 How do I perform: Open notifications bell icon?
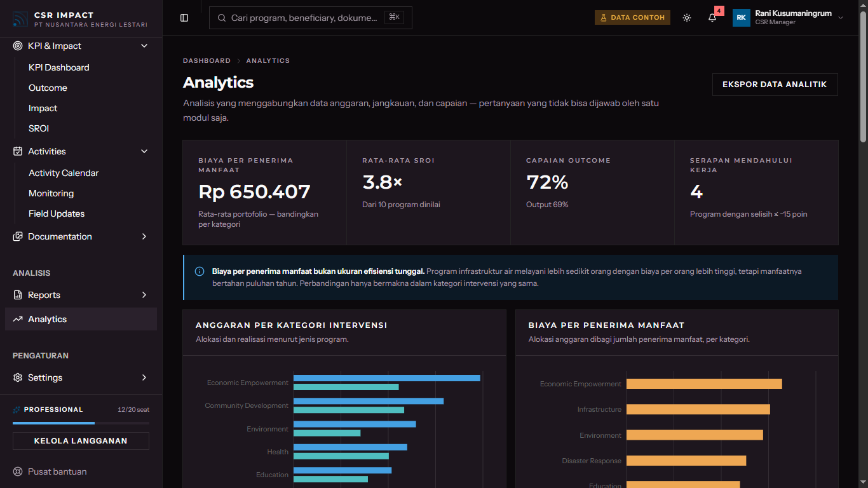(712, 18)
